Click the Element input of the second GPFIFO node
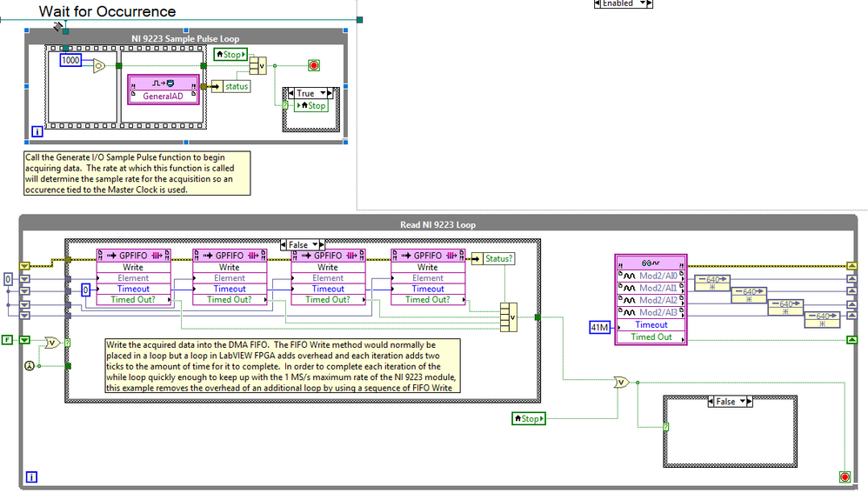This screenshot has height=493, width=868. pos(230,278)
